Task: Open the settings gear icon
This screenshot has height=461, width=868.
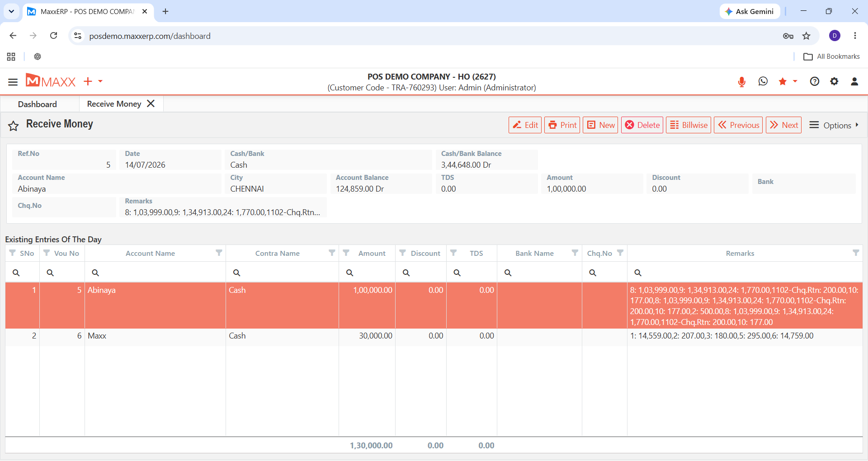Action: (x=834, y=81)
